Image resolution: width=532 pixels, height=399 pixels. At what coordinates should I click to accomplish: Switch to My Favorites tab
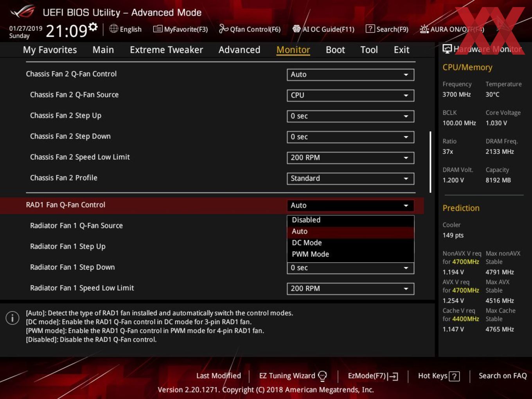pos(50,50)
